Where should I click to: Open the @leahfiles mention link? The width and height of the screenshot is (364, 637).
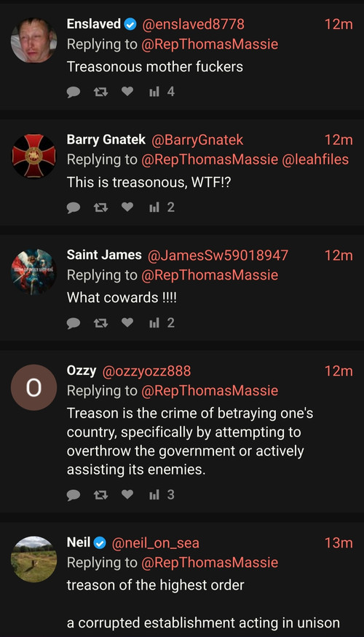click(315, 159)
